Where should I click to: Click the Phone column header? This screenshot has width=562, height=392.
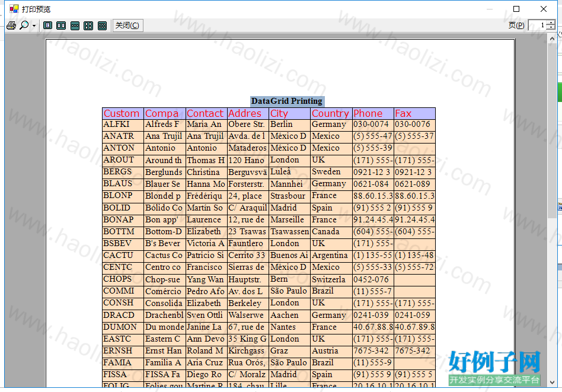(372, 113)
